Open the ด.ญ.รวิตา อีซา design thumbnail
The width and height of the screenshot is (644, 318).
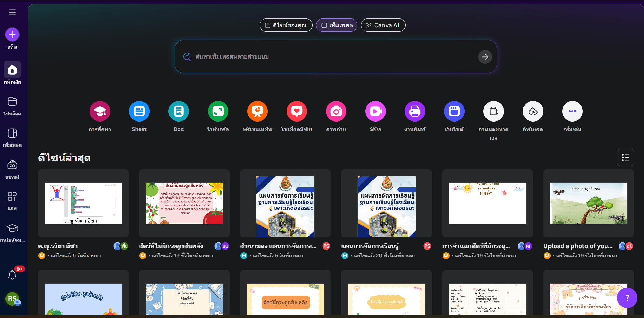point(83,203)
